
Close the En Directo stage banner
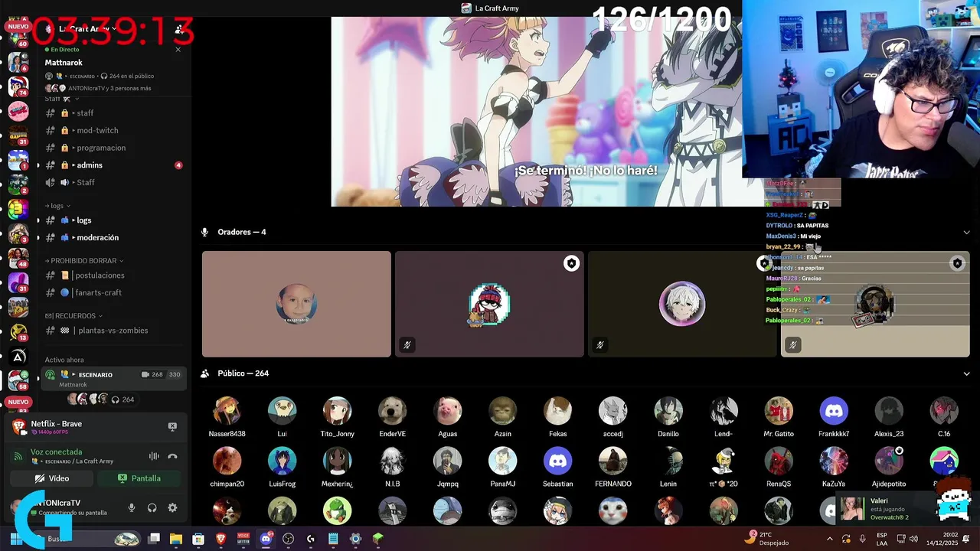[178, 49]
